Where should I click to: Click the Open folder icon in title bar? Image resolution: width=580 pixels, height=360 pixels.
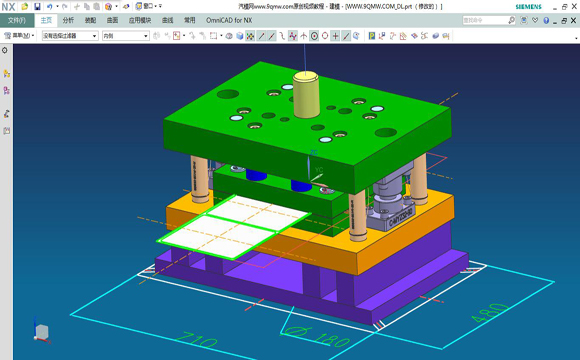[24, 6]
